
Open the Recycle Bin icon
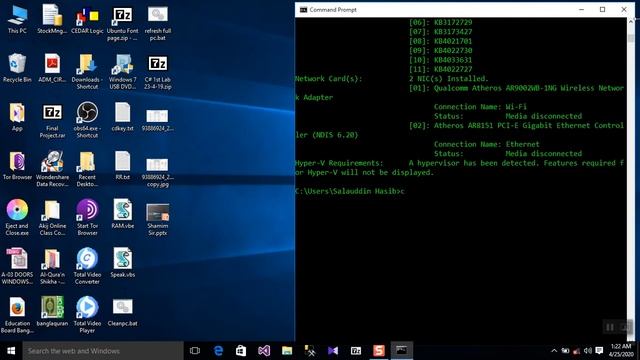click(x=17, y=69)
